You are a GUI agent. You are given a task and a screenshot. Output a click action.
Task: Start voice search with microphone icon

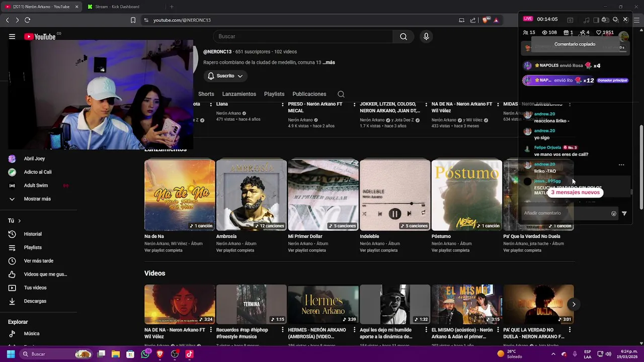pos(426,36)
